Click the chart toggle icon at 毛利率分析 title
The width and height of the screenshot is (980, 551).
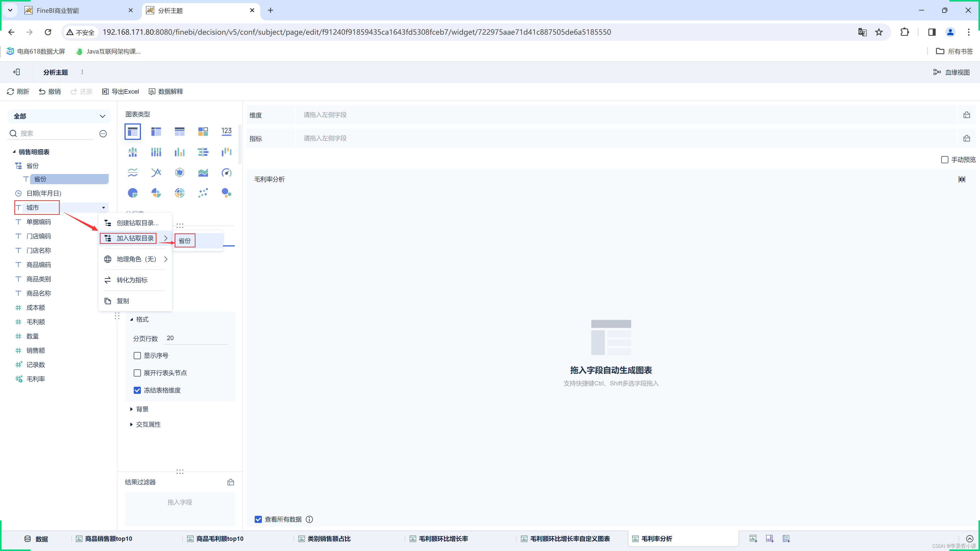[x=962, y=179]
